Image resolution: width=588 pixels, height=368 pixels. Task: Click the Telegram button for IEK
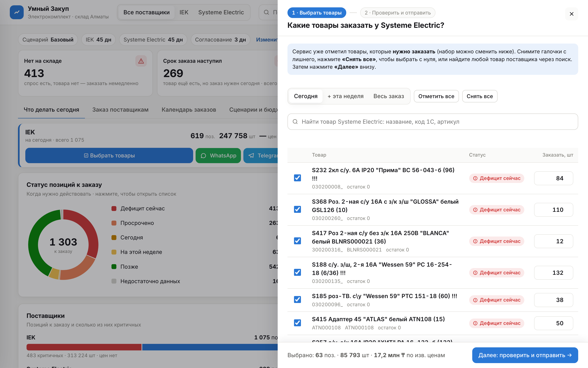261,156
